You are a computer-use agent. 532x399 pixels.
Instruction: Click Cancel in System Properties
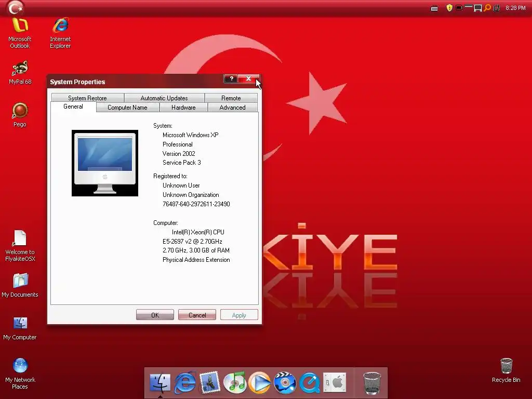point(197,315)
